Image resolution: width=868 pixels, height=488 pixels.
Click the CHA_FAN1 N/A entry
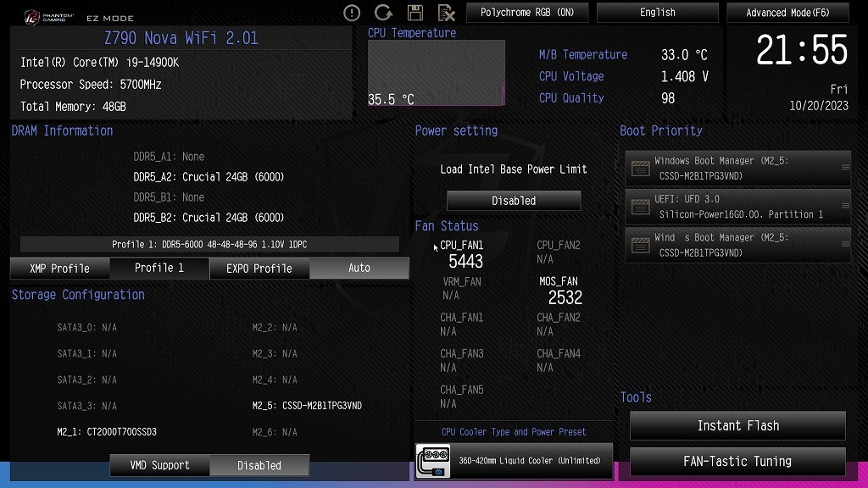point(462,324)
